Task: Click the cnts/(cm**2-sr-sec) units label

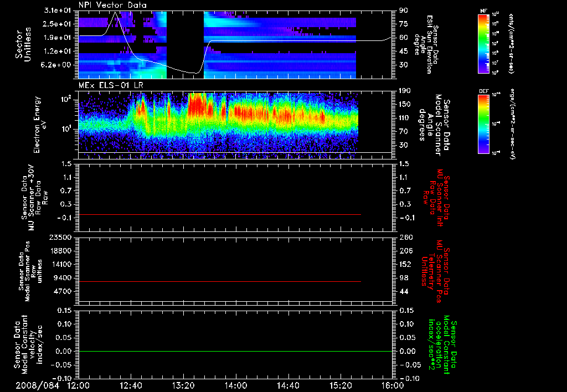Action: [511, 43]
